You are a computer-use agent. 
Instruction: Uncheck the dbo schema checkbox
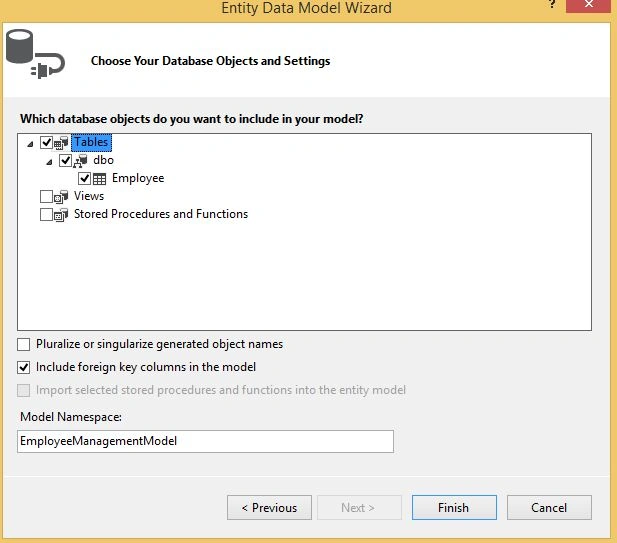[65, 160]
